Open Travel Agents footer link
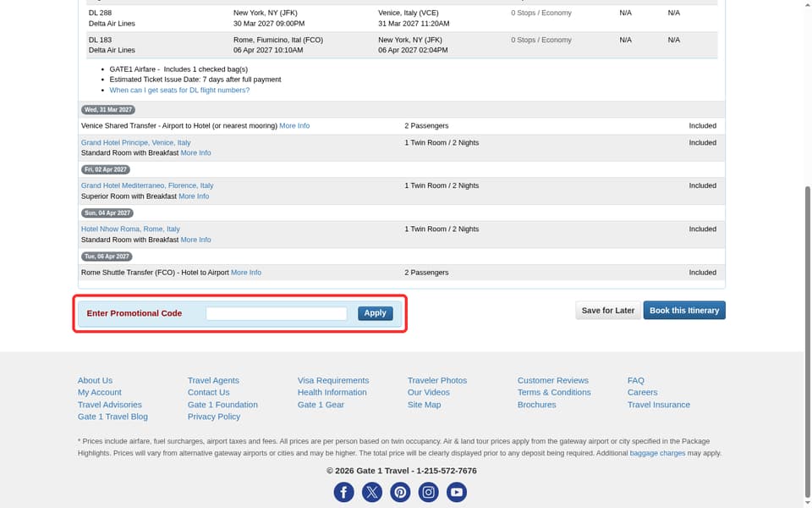The height and width of the screenshot is (508, 812). pos(213,380)
